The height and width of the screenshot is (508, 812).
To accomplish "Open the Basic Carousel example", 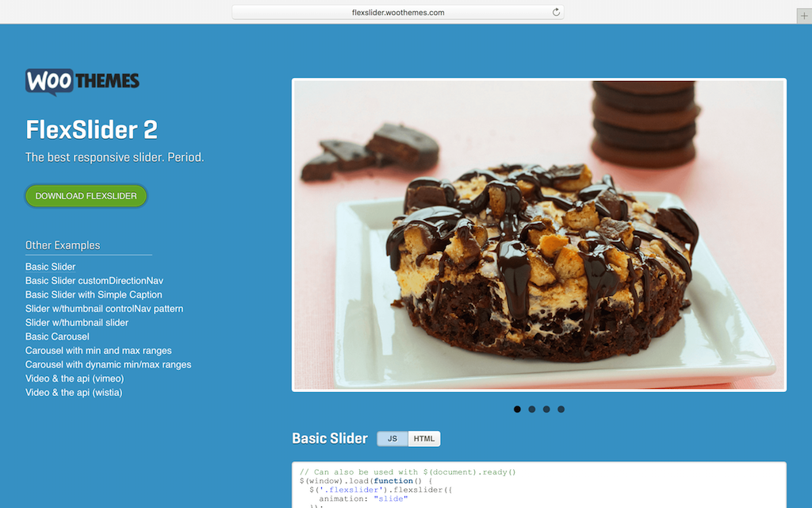I will pos(57,337).
